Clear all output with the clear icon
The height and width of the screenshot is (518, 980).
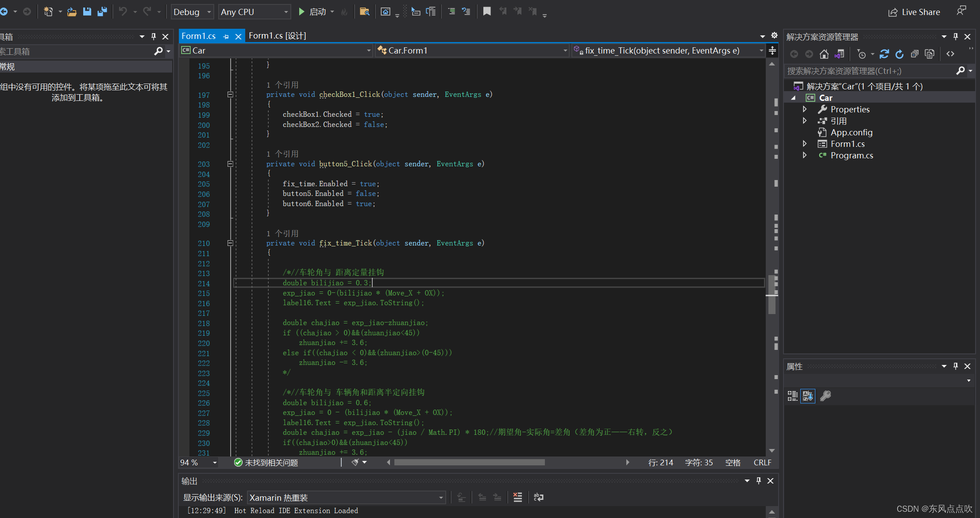click(517, 497)
